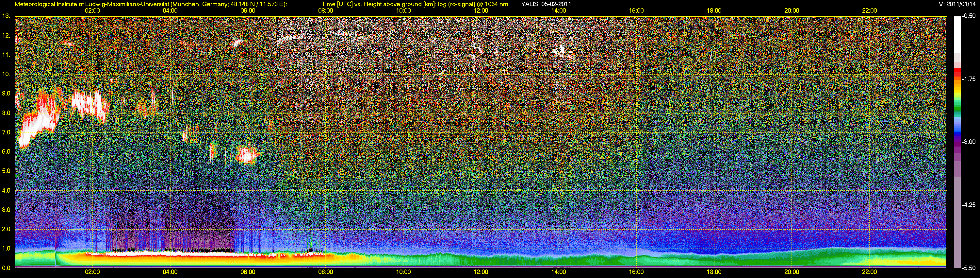The width and height of the screenshot is (980, 278).
Task: Click the white segment at the colorbar top
Action: pyautogui.click(x=957, y=34)
